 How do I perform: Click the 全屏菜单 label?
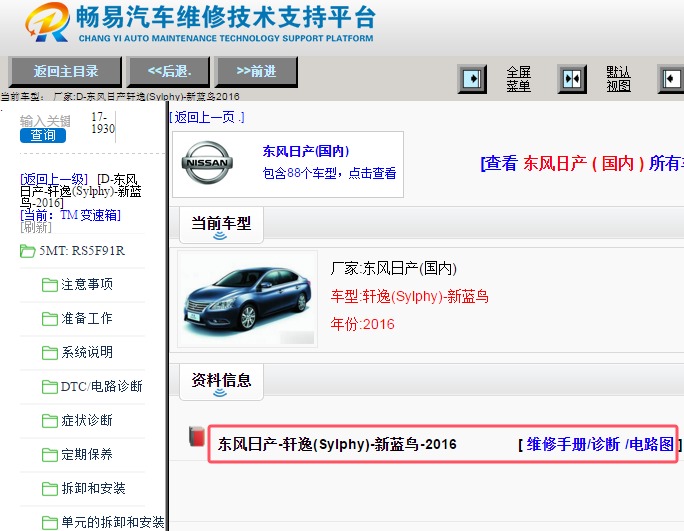coord(519,79)
